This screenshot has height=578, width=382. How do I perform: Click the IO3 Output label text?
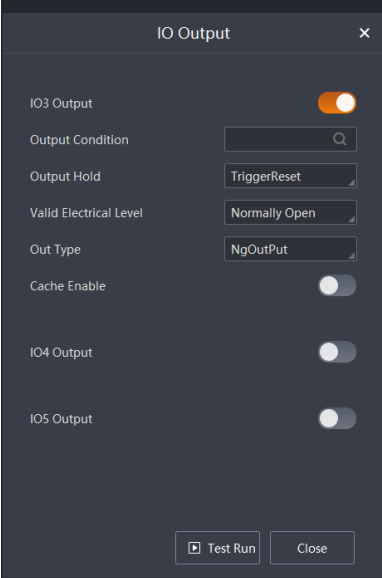(x=61, y=104)
